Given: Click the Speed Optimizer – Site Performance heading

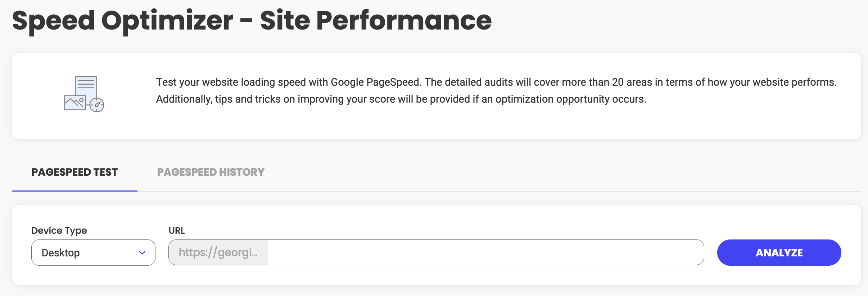Looking at the screenshot, I should point(252,21).
